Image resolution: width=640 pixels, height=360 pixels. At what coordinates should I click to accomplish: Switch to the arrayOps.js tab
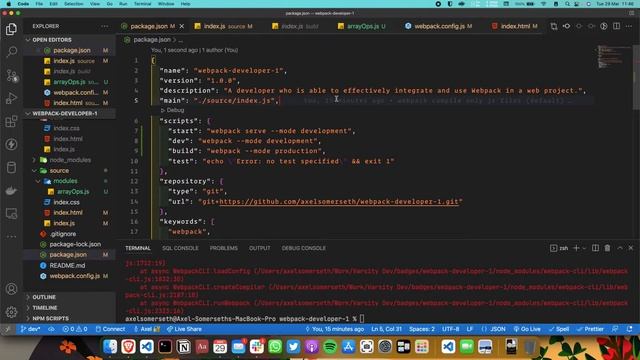[362, 26]
